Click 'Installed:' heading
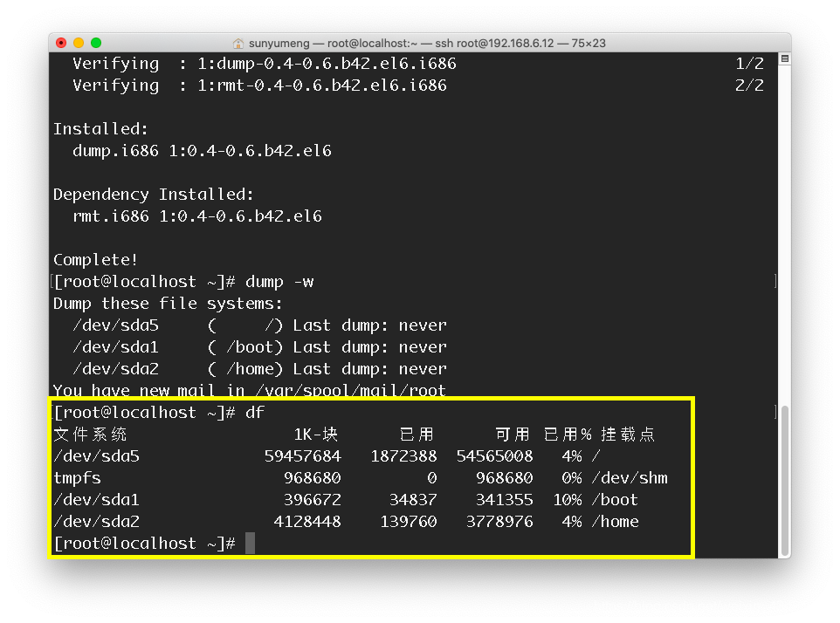This screenshot has height=623, width=840. (100, 129)
